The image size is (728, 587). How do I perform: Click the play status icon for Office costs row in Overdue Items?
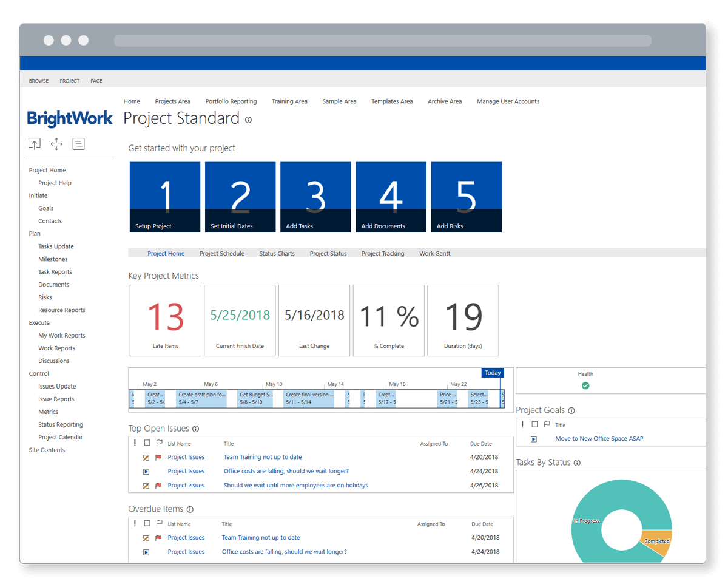[x=146, y=552]
